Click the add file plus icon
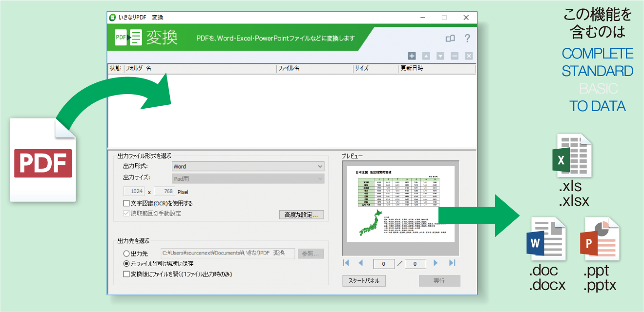The height and width of the screenshot is (312, 644). [412, 56]
